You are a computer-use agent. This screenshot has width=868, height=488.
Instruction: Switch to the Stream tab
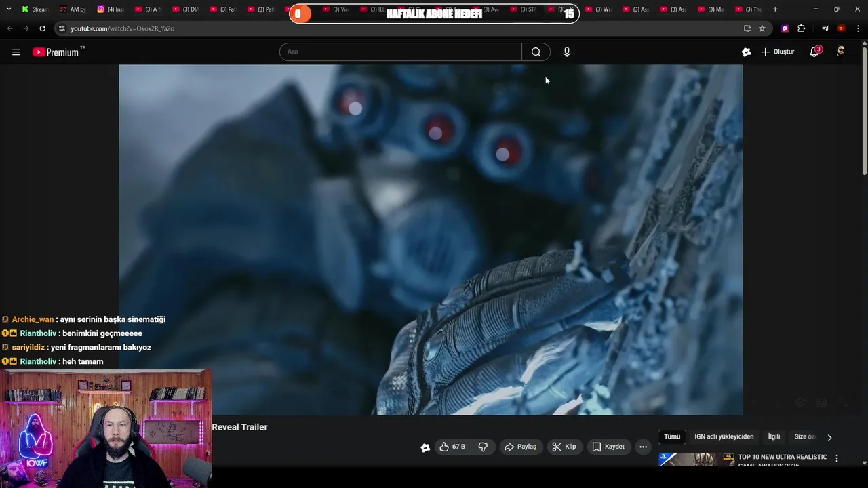[x=35, y=9]
